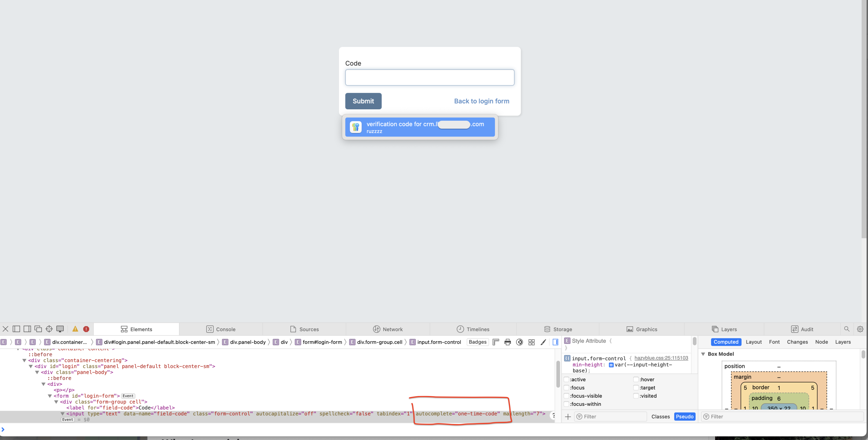Image resolution: width=868 pixels, height=440 pixels.
Task: Toggle the details sidebar icon
Action: click(555, 342)
